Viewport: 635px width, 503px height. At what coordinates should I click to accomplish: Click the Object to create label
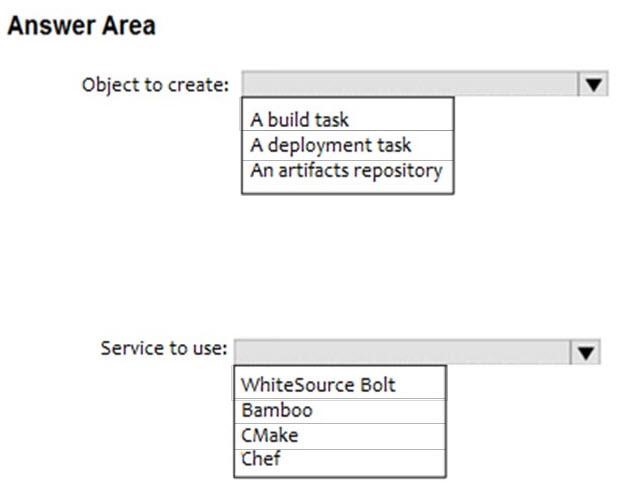coord(155,85)
